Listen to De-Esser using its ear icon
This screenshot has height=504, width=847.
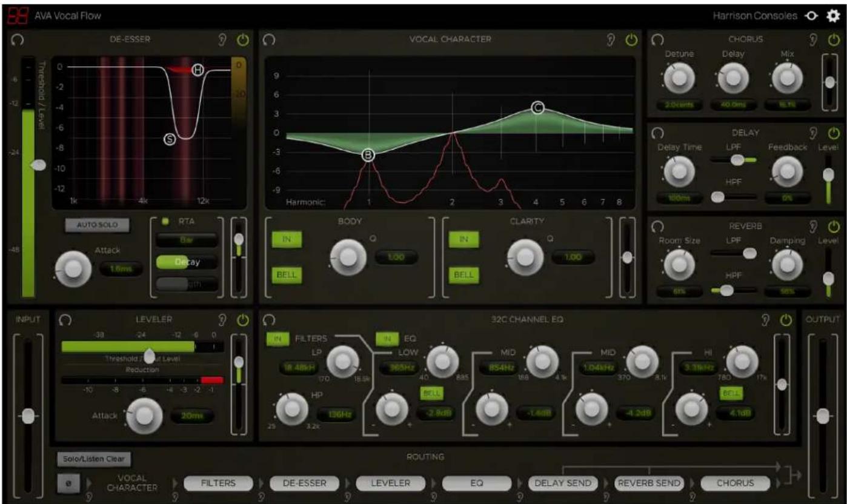click(x=222, y=40)
